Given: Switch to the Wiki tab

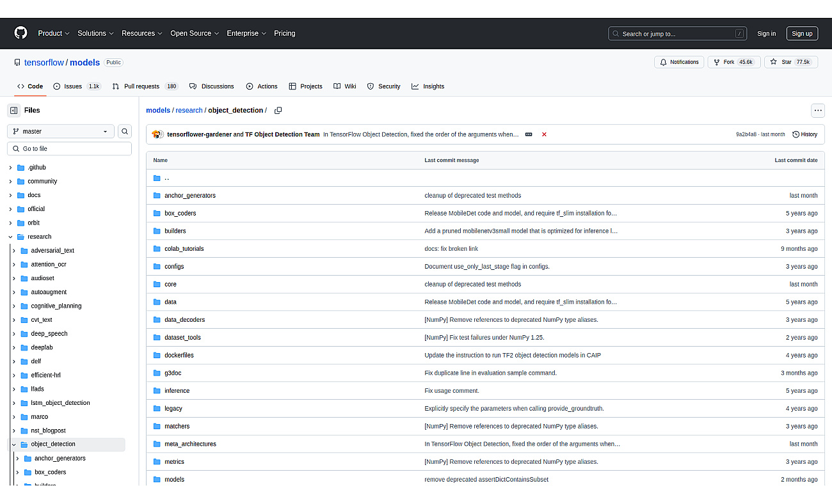Looking at the screenshot, I should click(344, 86).
